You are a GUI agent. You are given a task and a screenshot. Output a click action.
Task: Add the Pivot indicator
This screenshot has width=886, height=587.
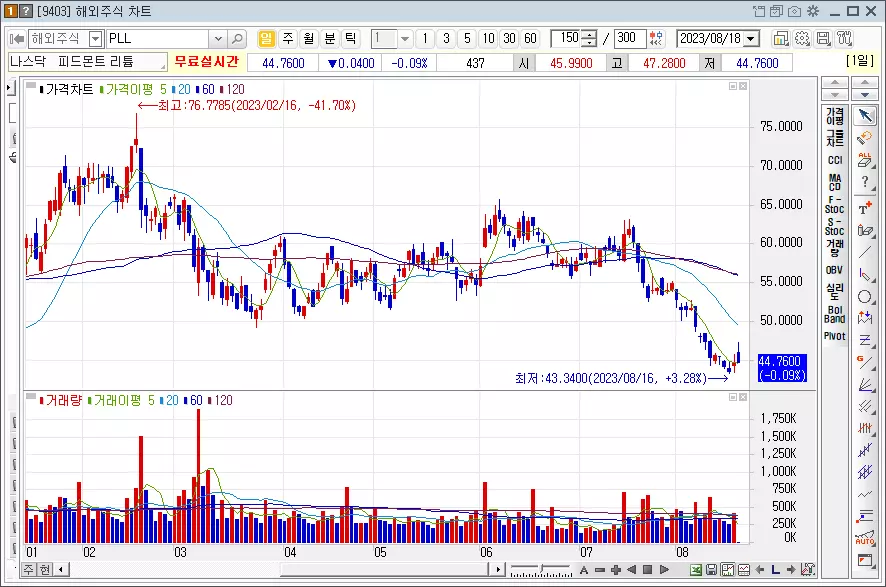click(835, 336)
